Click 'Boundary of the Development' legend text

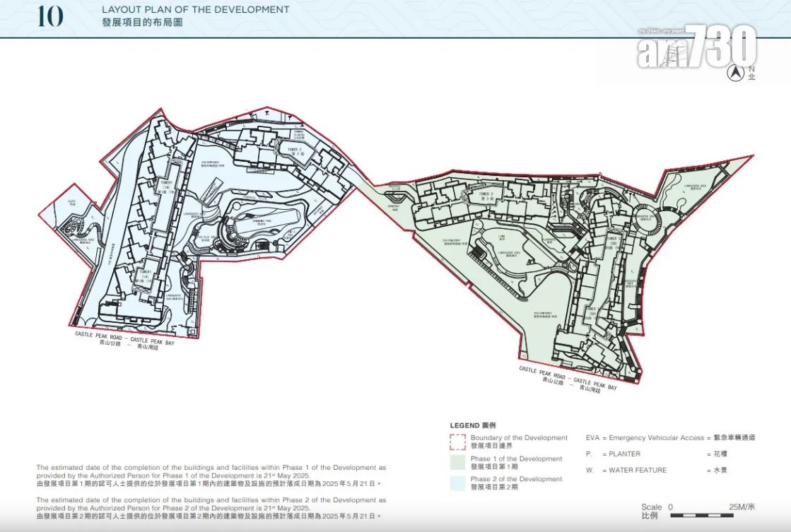(x=519, y=438)
